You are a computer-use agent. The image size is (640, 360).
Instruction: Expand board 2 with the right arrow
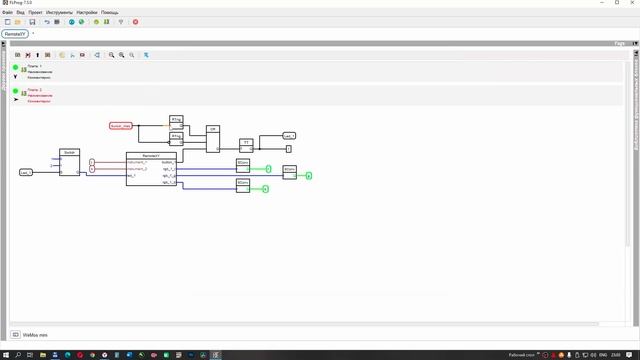tap(16, 100)
